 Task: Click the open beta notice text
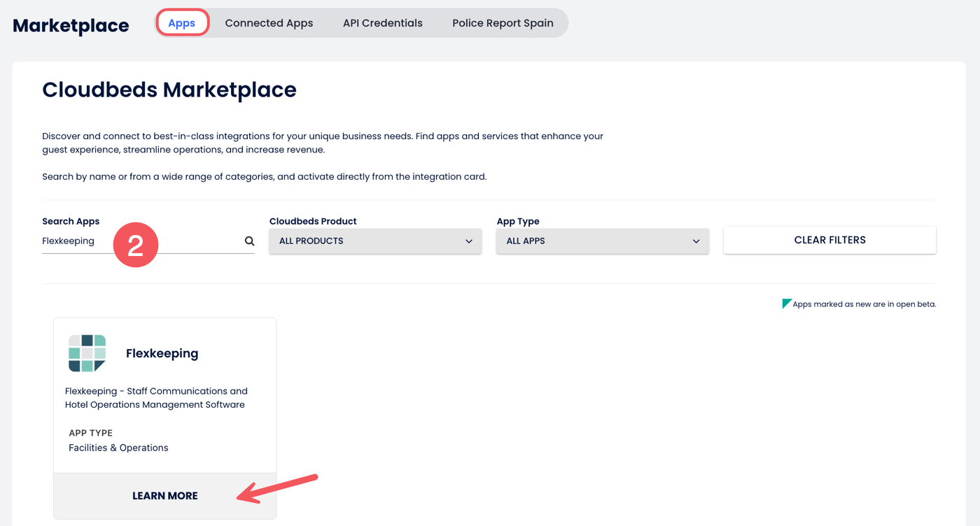pos(864,304)
